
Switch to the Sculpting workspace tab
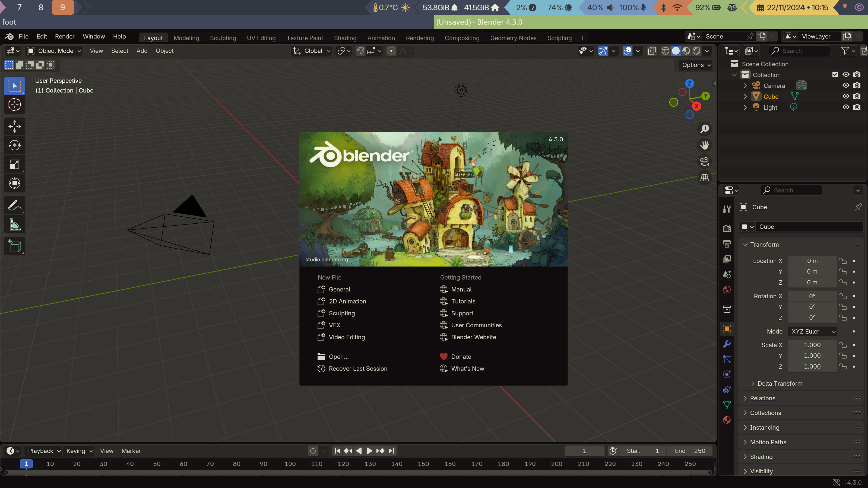tap(223, 38)
